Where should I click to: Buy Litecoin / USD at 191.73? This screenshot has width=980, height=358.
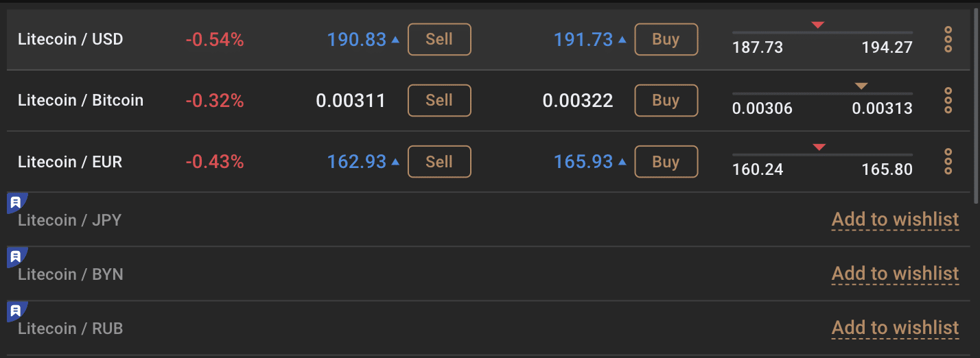[x=666, y=39]
